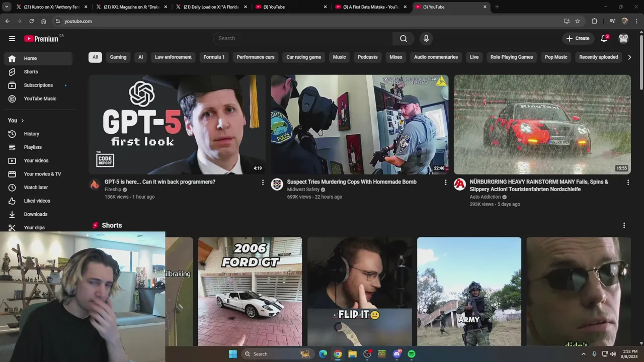The width and height of the screenshot is (644, 362).
Task: Open Your videos in sidebar
Action: click(38, 160)
